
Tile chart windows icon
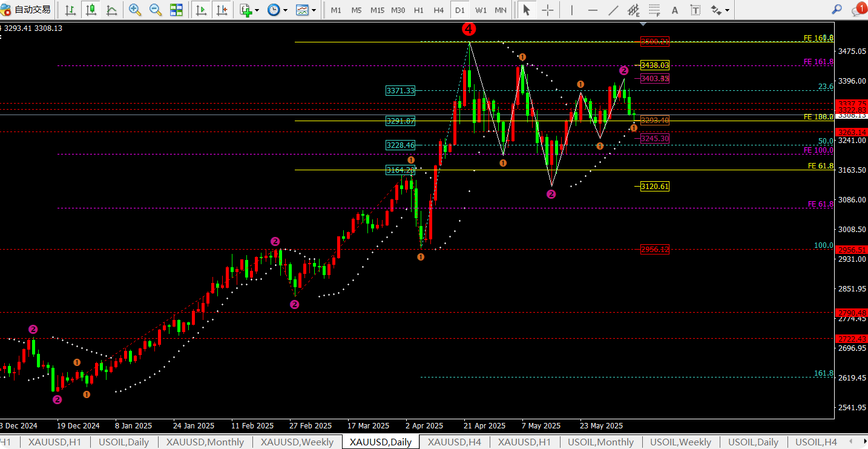(x=176, y=10)
